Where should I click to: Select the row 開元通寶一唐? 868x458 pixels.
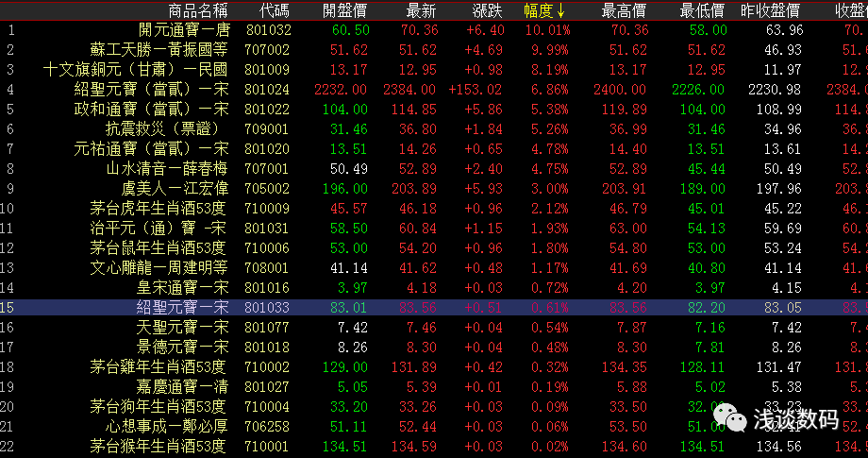click(434, 30)
